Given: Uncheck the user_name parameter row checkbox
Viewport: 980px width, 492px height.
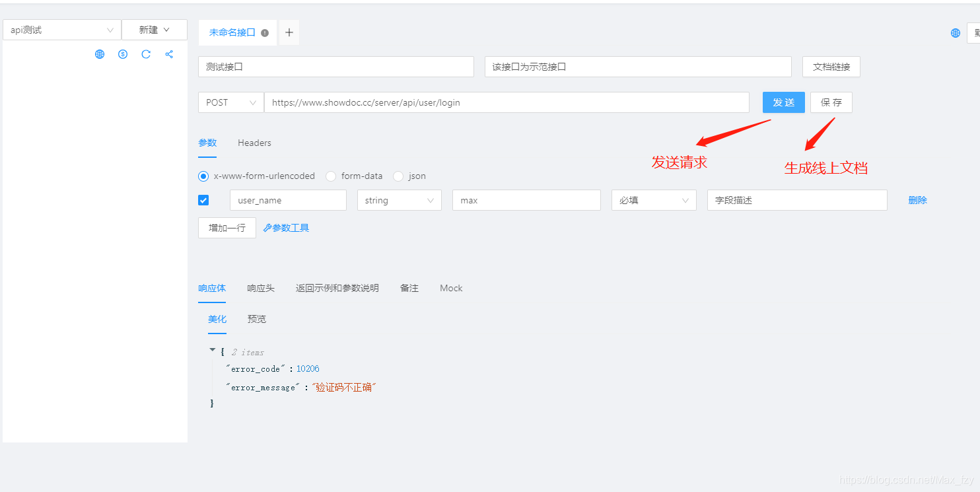Looking at the screenshot, I should tap(203, 199).
